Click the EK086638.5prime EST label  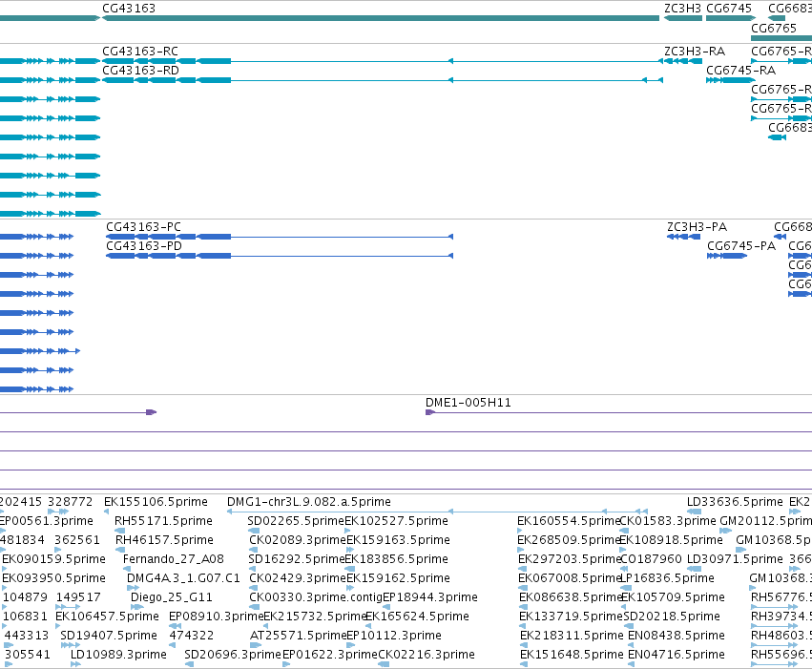pos(571,597)
